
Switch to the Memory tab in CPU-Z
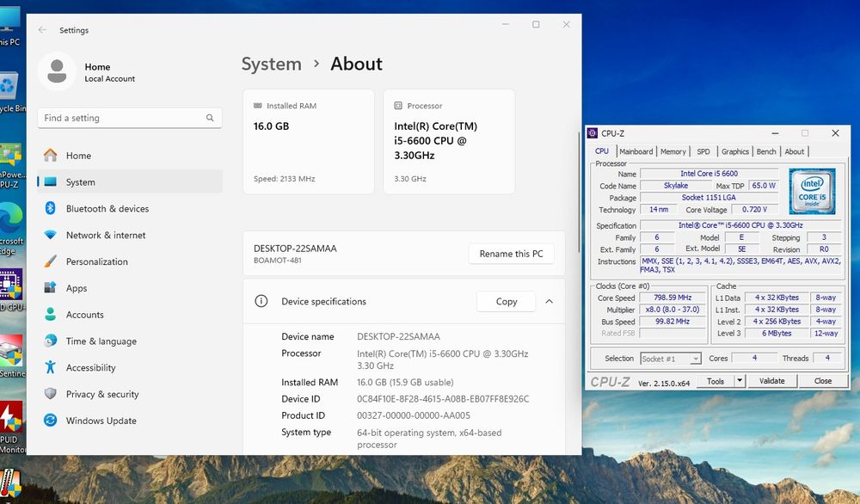tap(673, 151)
